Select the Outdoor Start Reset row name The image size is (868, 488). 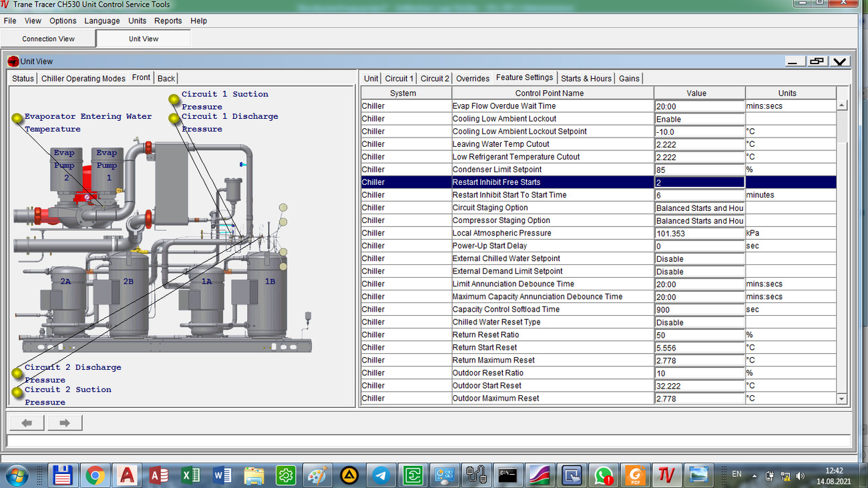click(x=487, y=385)
